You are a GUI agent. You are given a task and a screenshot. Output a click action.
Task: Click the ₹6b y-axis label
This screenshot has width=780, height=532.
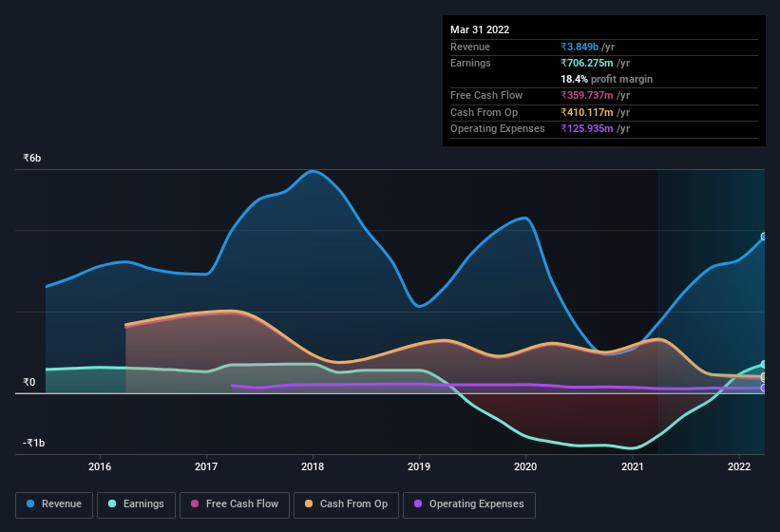coord(32,158)
